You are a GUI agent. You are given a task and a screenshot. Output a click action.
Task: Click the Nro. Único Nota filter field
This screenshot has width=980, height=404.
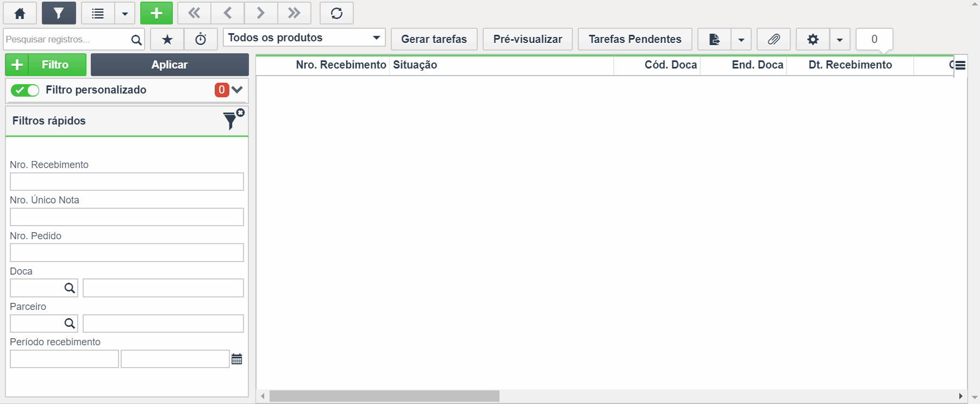point(127,217)
